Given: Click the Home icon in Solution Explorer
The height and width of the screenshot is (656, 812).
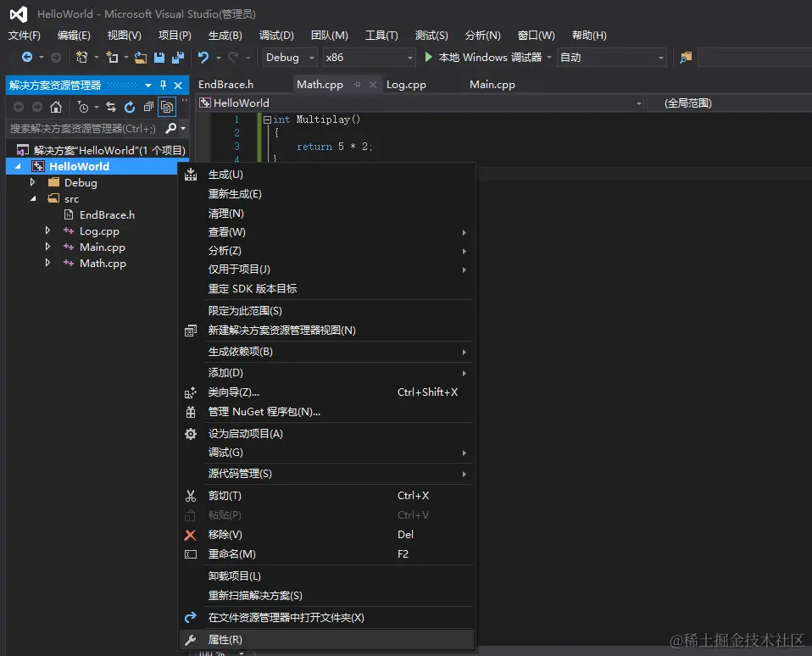Looking at the screenshot, I should (56, 107).
